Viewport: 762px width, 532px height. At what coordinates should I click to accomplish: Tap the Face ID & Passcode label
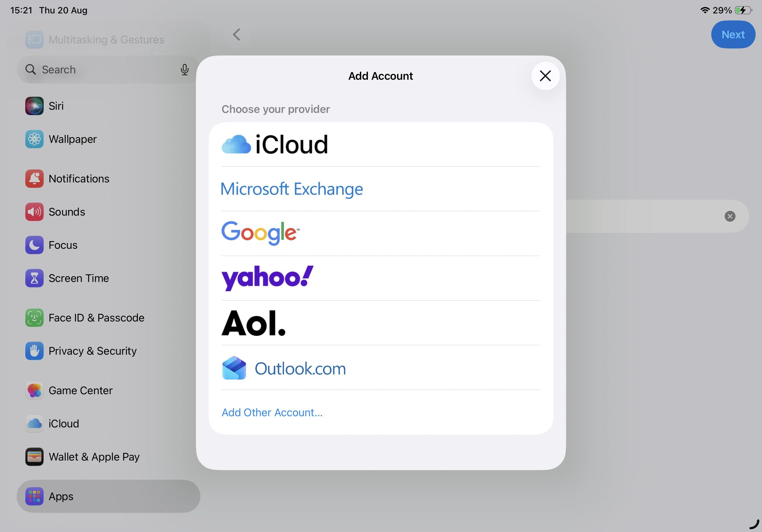coord(97,318)
